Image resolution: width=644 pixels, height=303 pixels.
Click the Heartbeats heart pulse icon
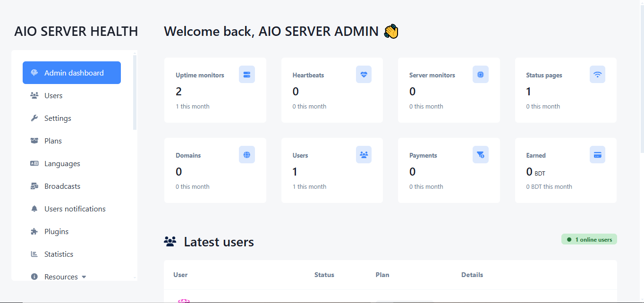pyautogui.click(x=364, y=75)
